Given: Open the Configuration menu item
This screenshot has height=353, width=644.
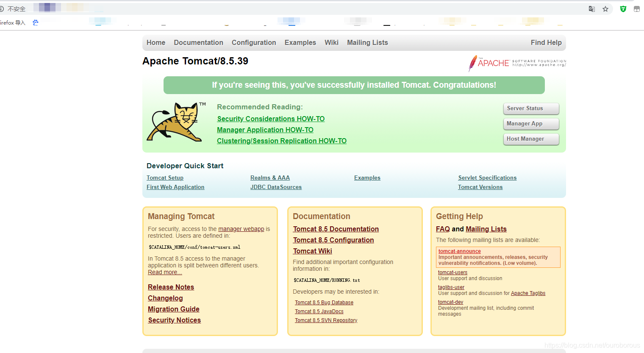Looking at the screenshot, I should [x=254, y=42].
